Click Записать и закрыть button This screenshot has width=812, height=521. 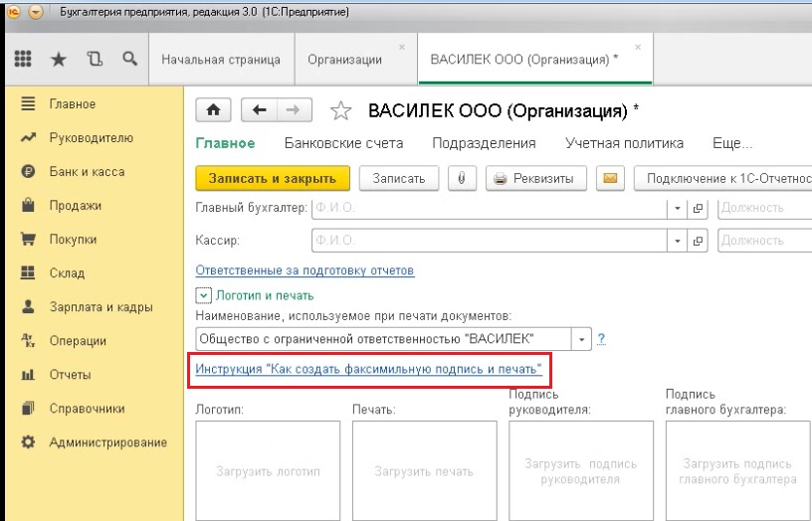(273, 179)
